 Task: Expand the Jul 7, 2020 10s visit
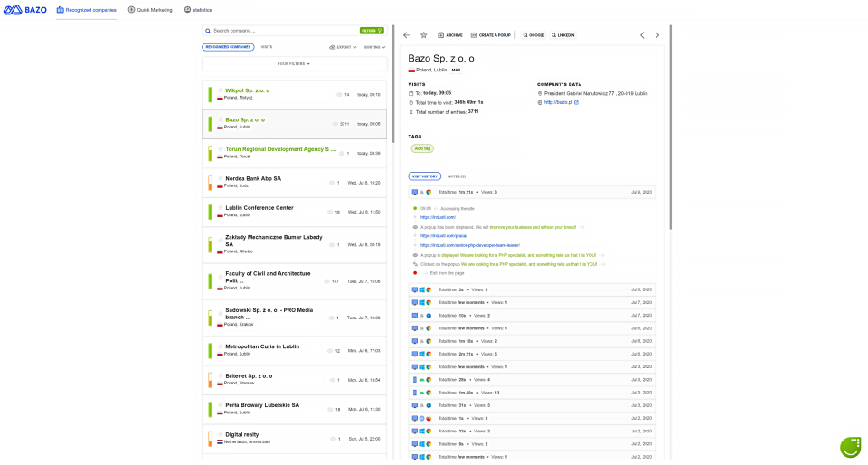pyautogui.click(x=532, y=316)
